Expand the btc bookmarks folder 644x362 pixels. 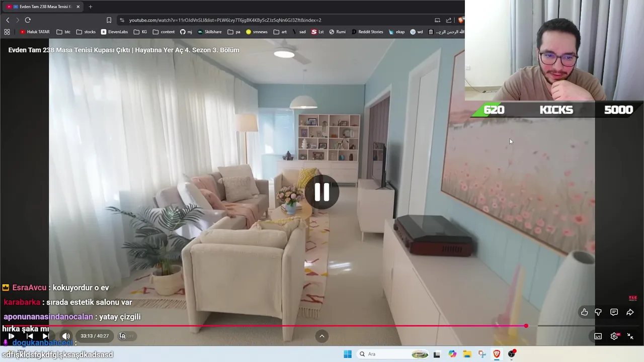(x=63, y=32)
